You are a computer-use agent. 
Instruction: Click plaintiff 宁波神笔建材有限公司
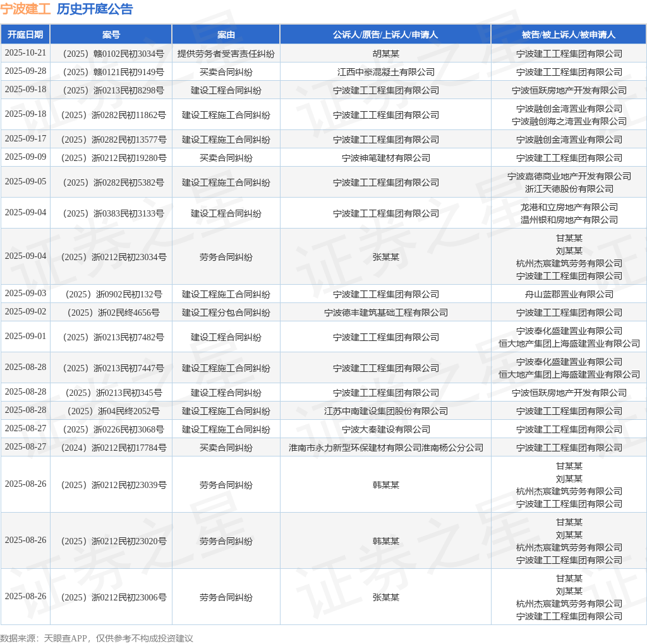(x=386, y=158)
